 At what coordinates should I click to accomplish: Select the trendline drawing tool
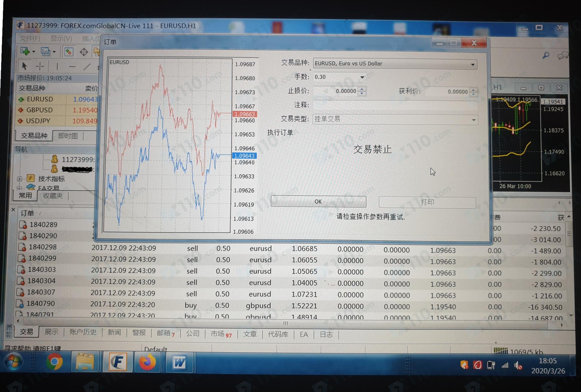pos(87,67)
